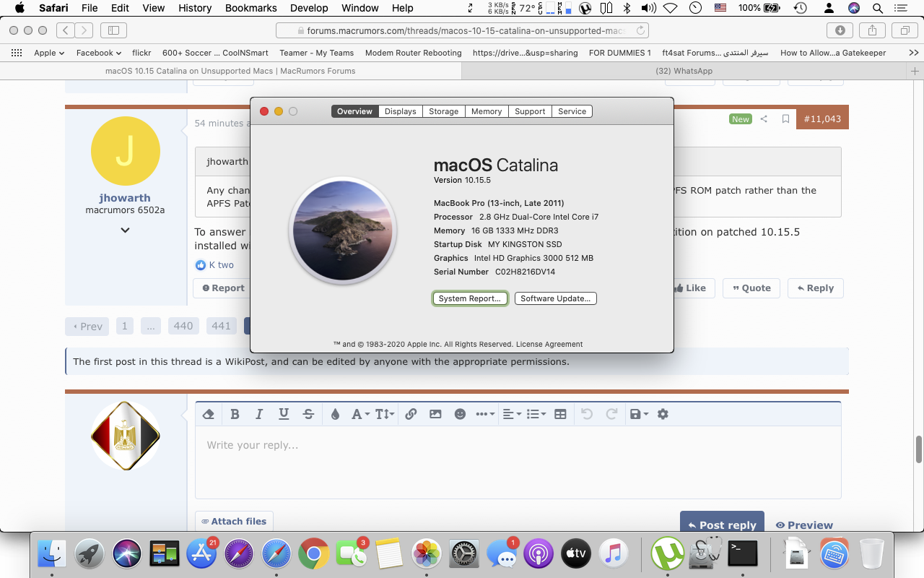Go to page 440
This screenshot has height=578, width=924.
pos(183,326)
